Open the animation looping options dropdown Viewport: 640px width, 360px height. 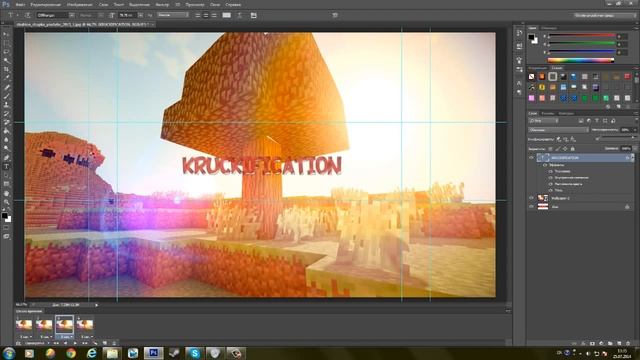tap(36, 343)
